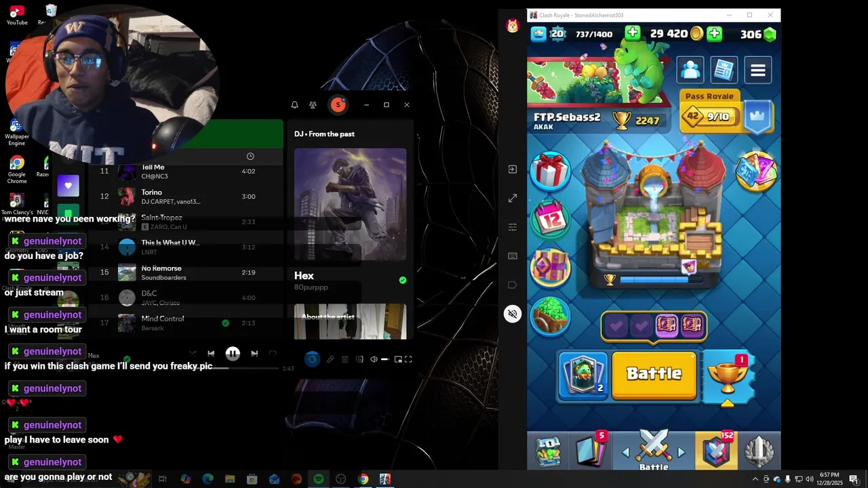The height and width of the screenshot is (488, 868).
Task: Open Spotify friend activity icon
Action: pos(313,105)
